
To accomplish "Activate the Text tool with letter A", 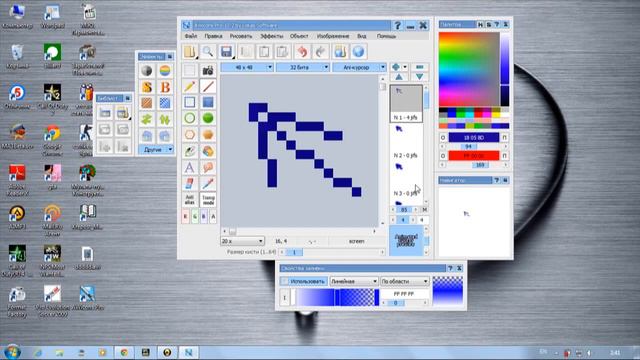I will (x=189, y=167).
